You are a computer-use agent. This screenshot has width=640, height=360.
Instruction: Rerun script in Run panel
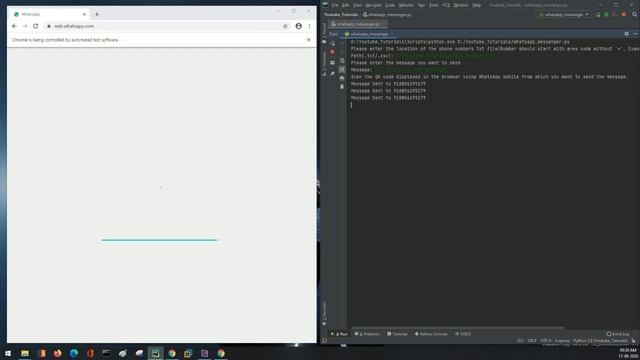point(333,43)
